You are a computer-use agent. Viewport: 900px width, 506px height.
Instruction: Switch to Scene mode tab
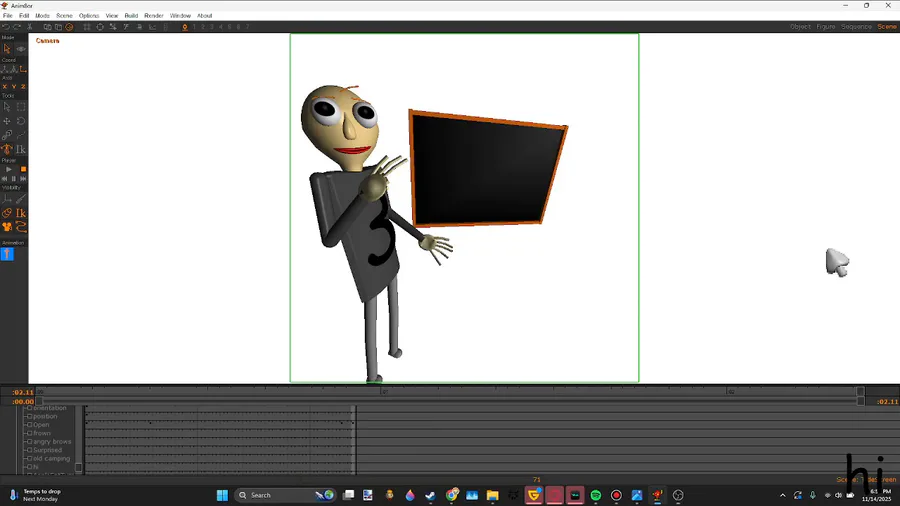click(x=887, y=27)
